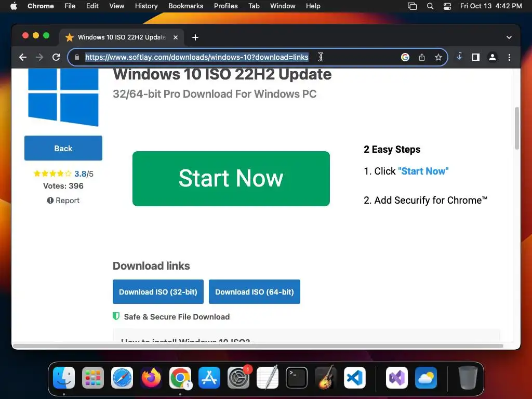
Task: Select the Windows 10 ISO 22H2 tab
Action: click(122, 37)
